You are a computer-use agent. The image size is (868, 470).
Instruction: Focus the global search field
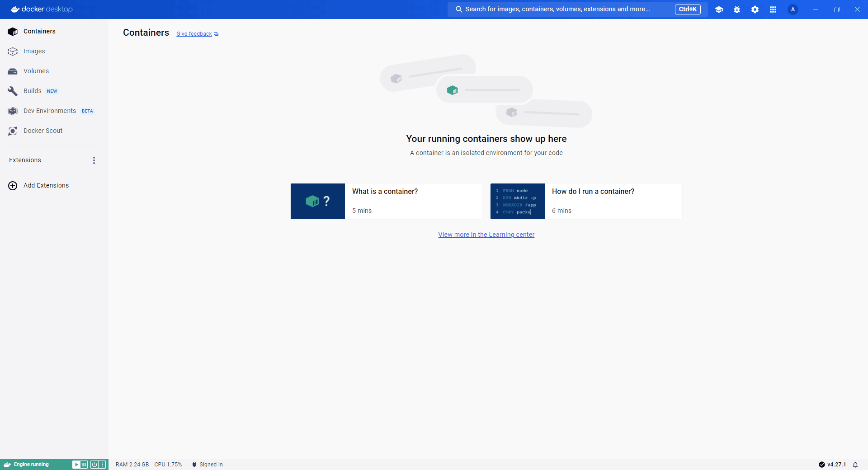[577, 9]
